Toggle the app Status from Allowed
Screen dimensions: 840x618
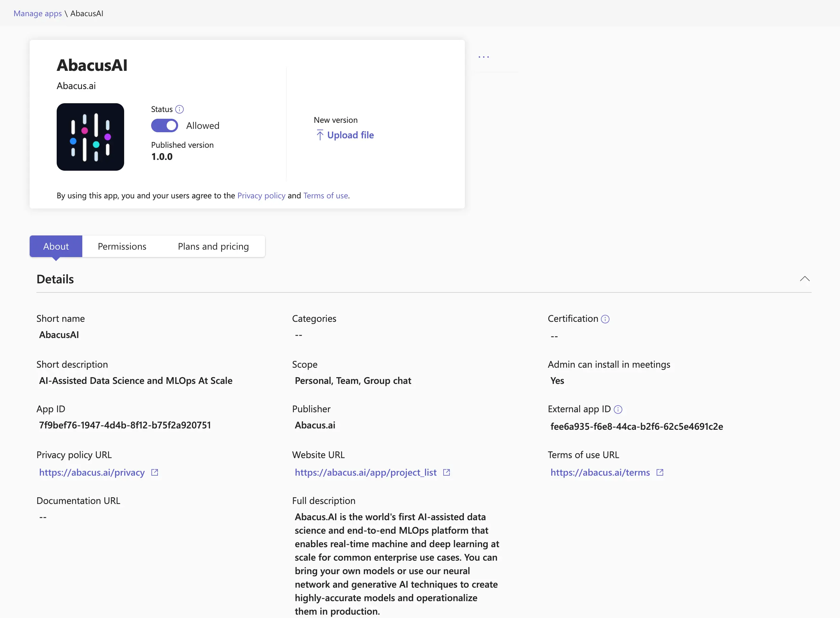pyautogui.click(x=165, y=125)
